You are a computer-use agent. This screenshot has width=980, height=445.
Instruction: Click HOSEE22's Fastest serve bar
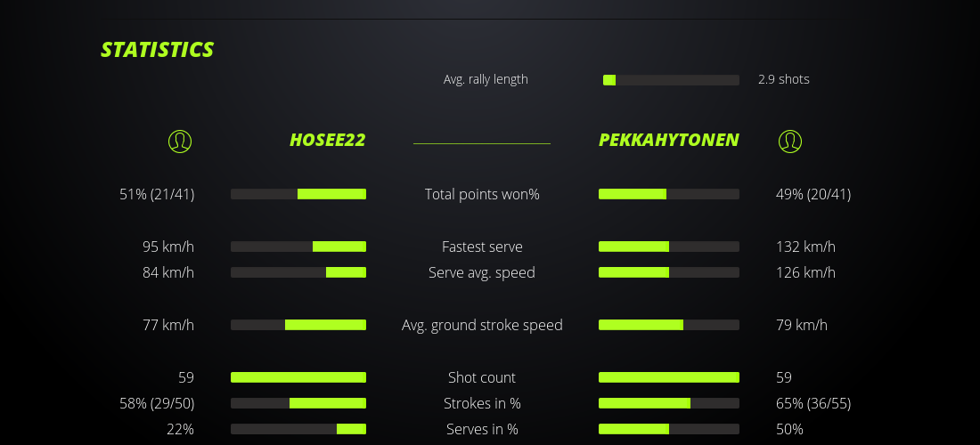[x=298, y=247]
